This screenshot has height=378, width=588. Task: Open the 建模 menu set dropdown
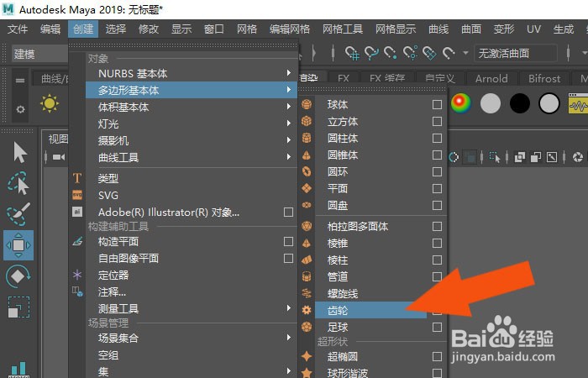pos(39,54)
